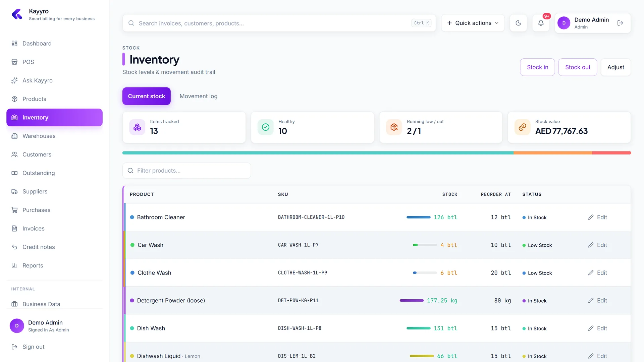Click the Customers sidebar icon
Image resolution: width=644 pixels, height=362 pixels.
(14, 155)
